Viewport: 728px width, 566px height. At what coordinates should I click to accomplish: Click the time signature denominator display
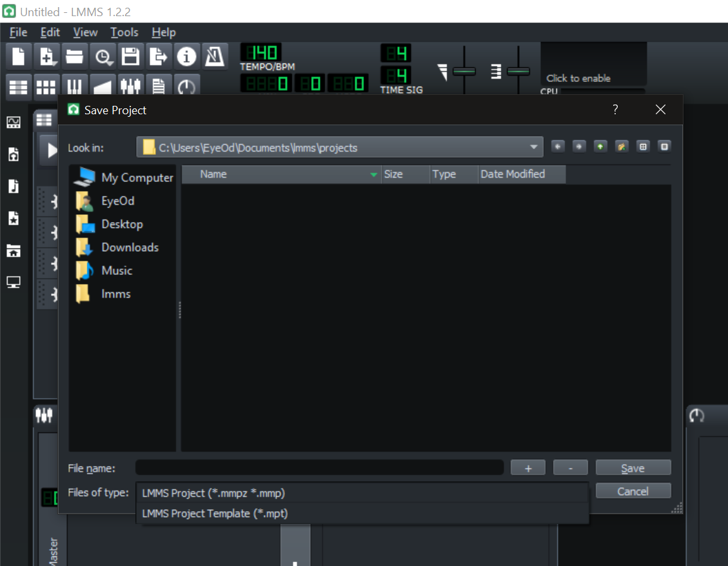coord(396,75)
